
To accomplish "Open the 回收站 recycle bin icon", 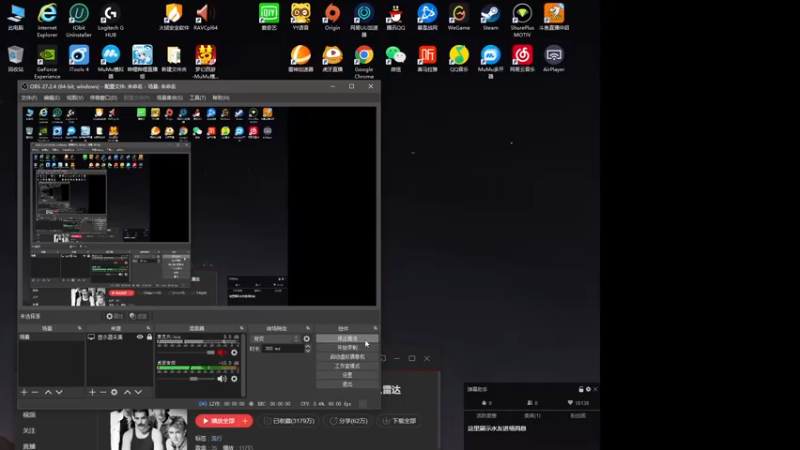I will (x=15, y=59).
